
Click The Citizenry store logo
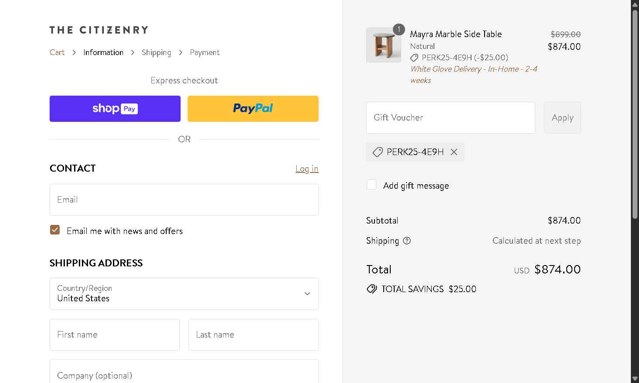point(99,30)
